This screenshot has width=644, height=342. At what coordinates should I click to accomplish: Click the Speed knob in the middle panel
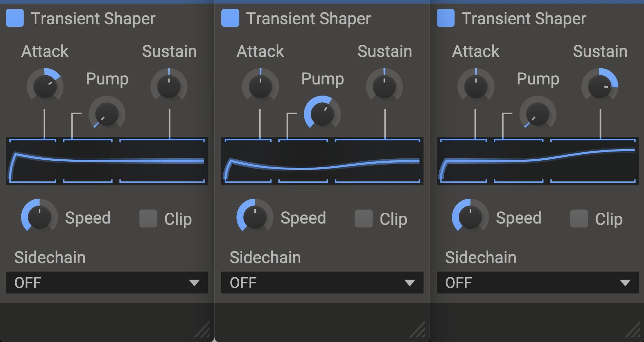(x=255, y=217)
